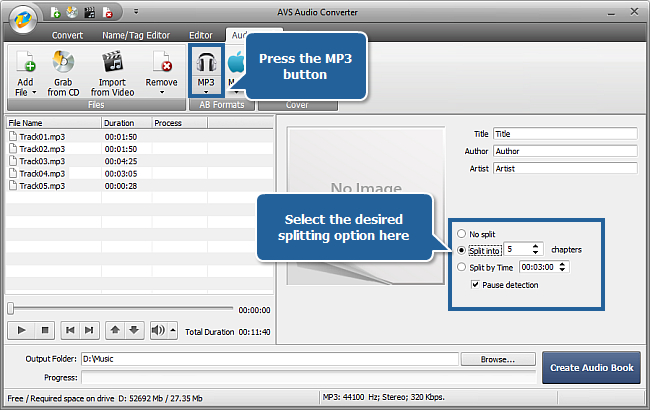Decrease the chapters count spinner
650x410 pixels.
[x=536, y=252]
